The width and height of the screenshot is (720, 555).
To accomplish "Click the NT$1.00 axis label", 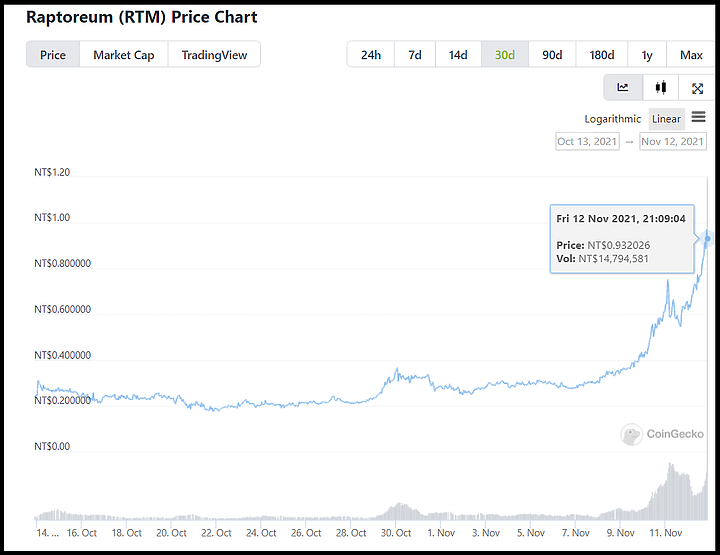I will 52,217.
